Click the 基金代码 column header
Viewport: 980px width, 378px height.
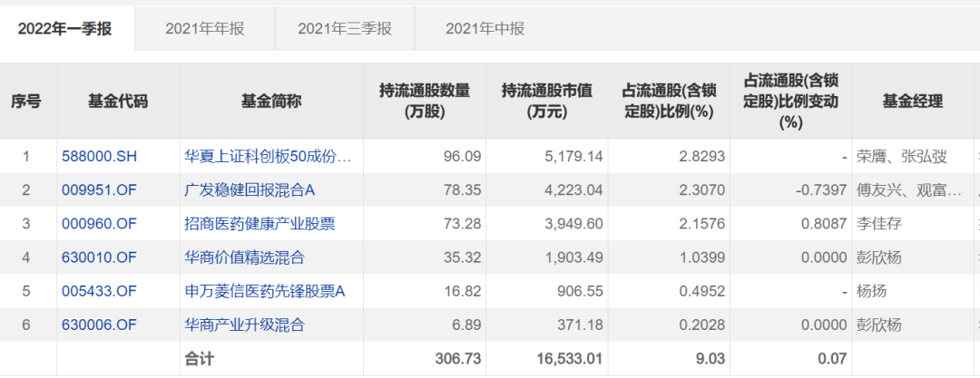point(118,102)
